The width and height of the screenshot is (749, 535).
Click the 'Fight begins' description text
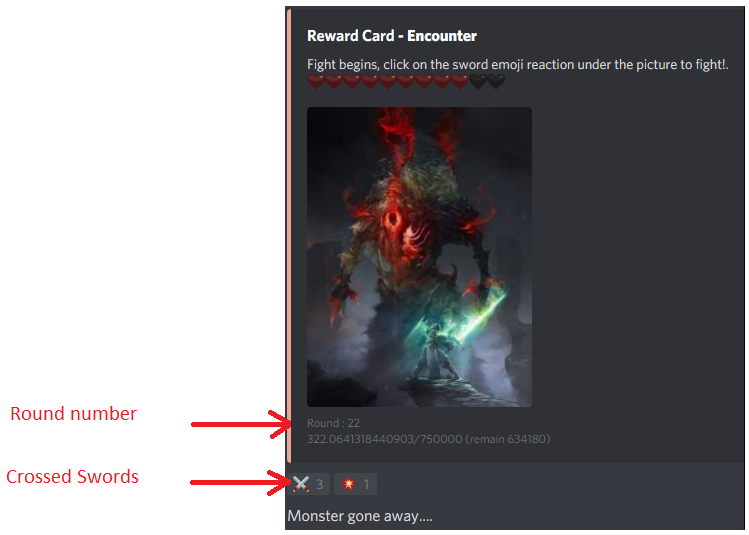(518, 64)
